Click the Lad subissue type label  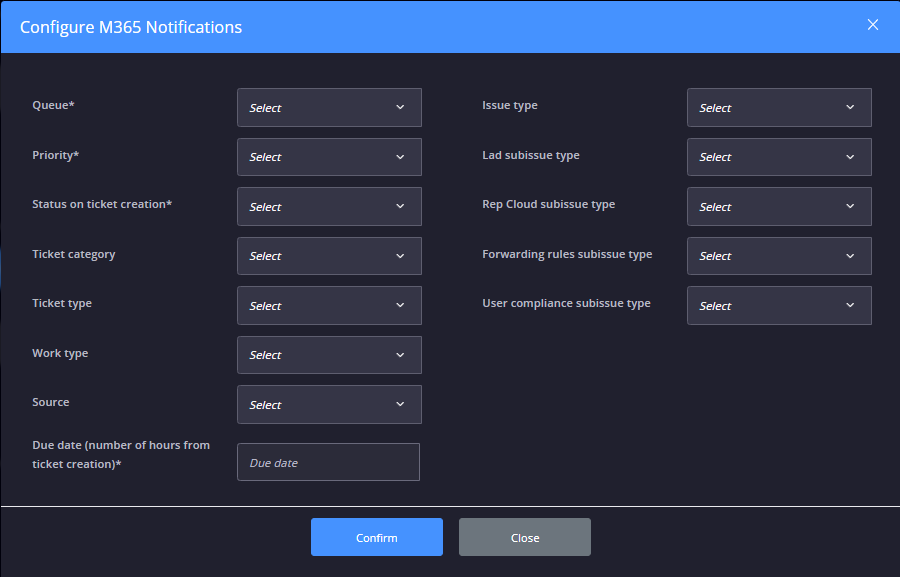pyautogui.click(x=531, y=156)
